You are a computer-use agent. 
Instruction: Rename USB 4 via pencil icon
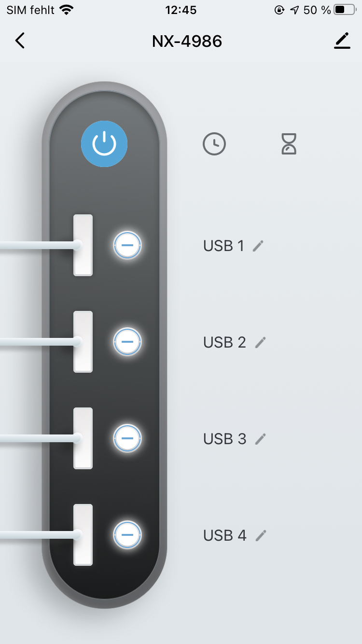261,535
